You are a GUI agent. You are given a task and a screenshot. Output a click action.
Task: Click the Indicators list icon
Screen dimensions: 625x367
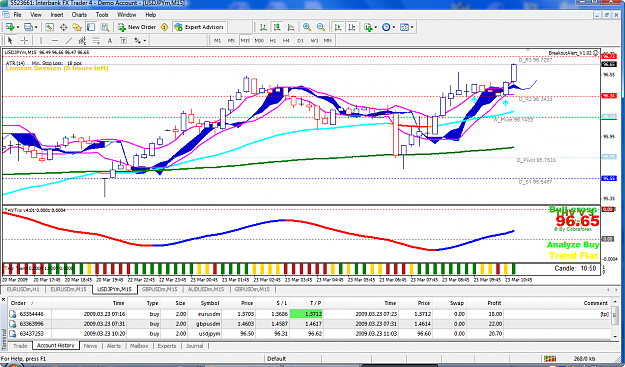(368, 27)
